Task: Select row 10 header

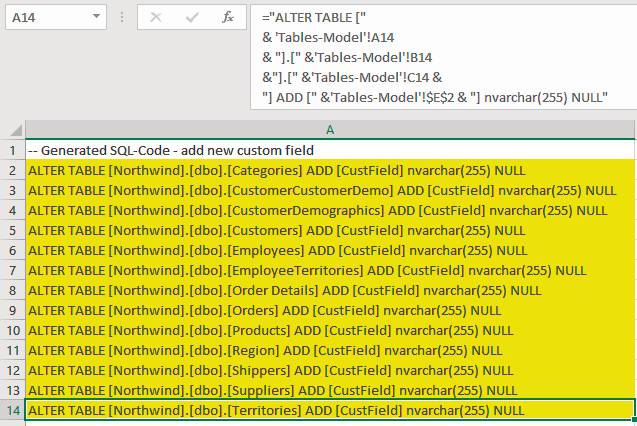Action: click(x=13, y=330)
